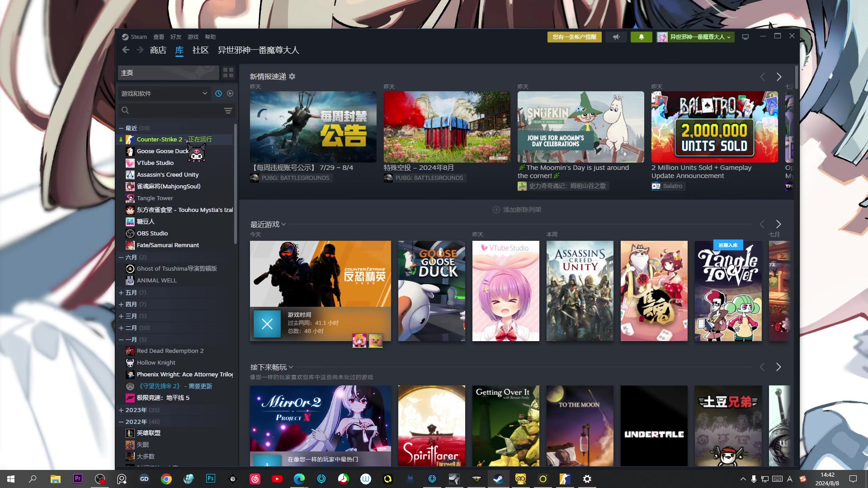Go to the 社区 community tab
This screenshot has height=488, width=868.
[200, 50]
